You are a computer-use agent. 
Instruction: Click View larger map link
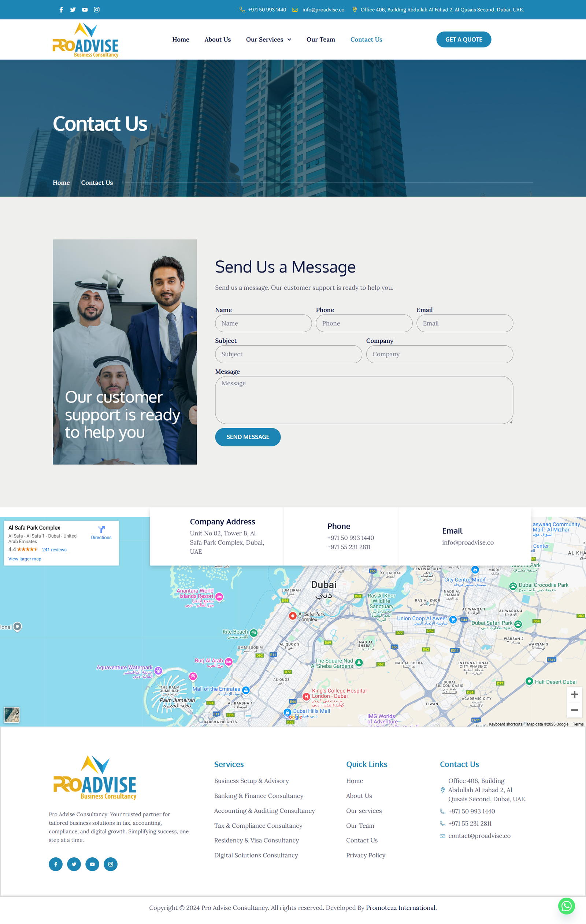[x=25, y=559]
